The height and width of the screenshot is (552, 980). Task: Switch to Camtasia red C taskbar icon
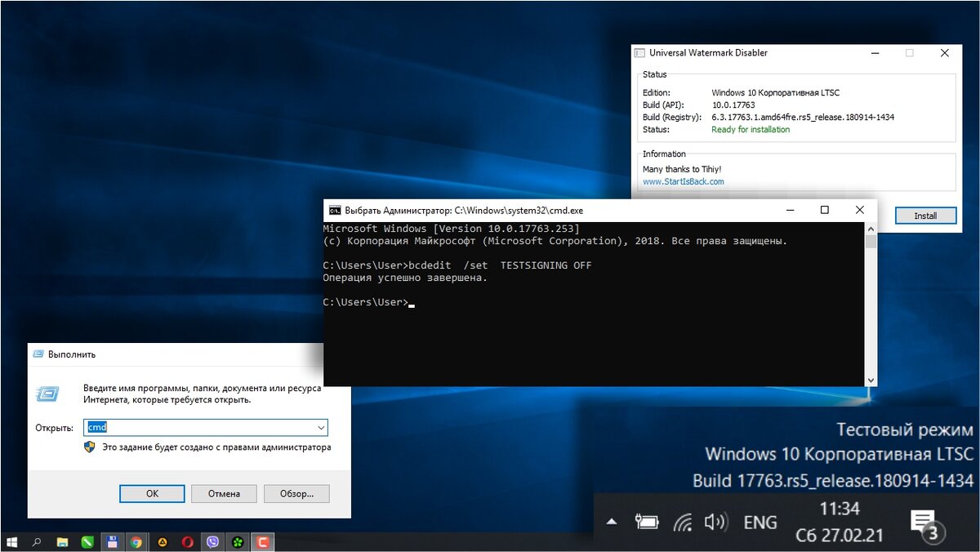tap(263, 542)
